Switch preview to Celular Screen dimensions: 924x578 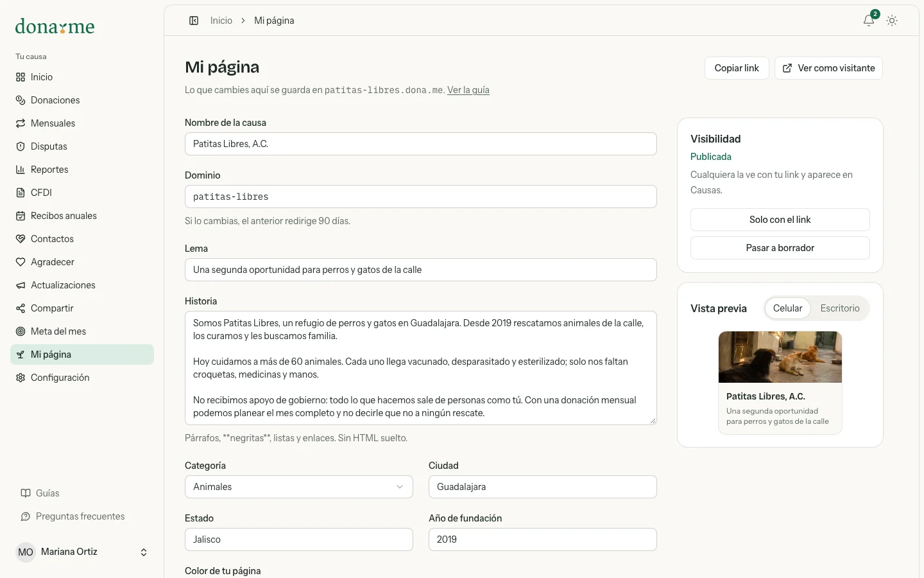coord(787,308)
